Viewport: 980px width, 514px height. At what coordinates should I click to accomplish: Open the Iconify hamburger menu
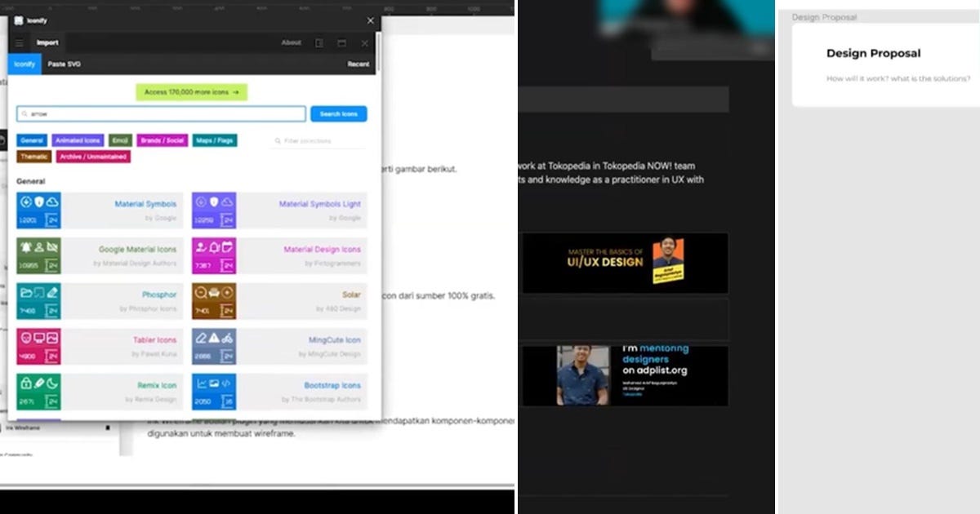pyautogui.click(x=19, y=42)
